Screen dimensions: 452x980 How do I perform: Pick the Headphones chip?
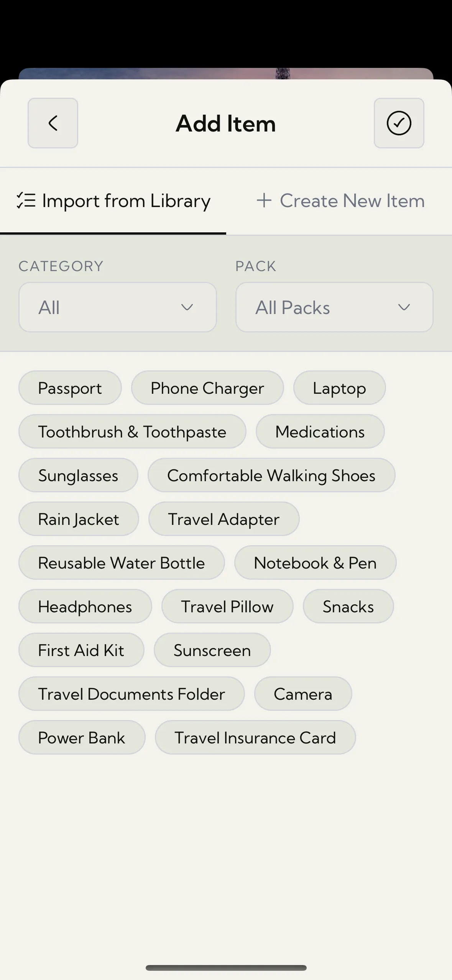tap(85, 607)
